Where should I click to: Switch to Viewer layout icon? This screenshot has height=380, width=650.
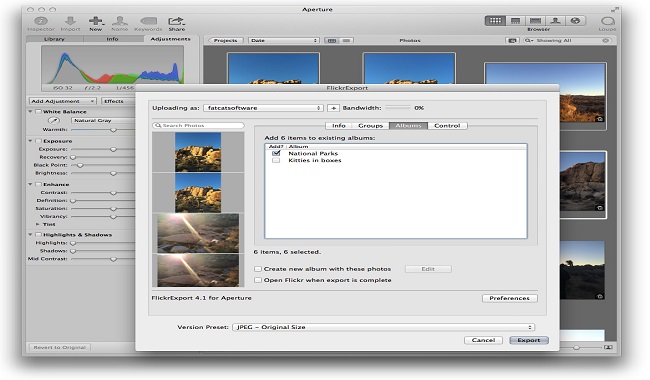536,21
